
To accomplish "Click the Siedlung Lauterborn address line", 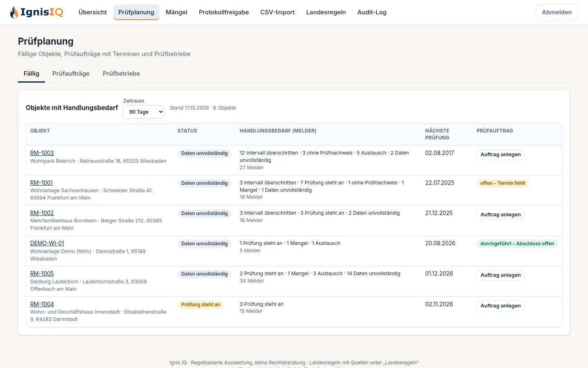I will (x=88, y=285).
